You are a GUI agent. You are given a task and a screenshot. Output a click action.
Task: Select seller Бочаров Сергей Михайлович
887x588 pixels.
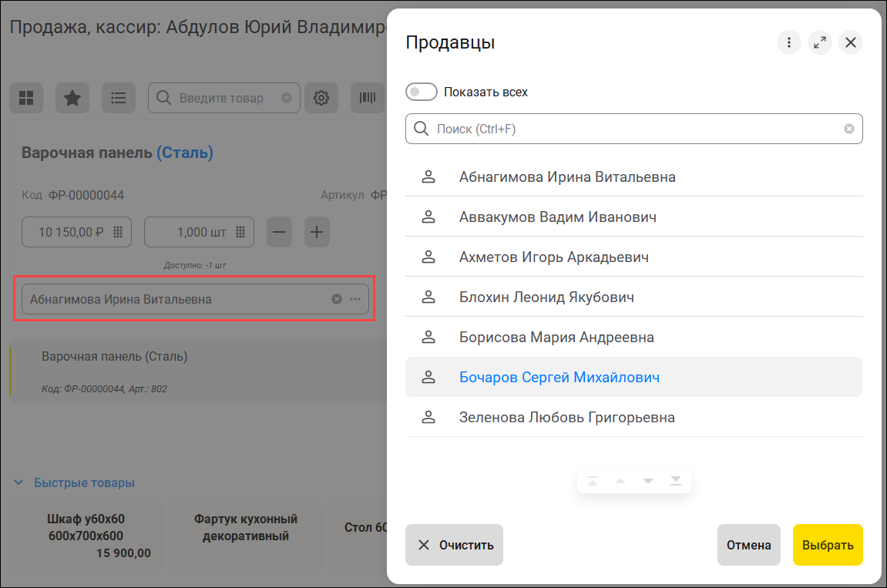point(559,378)
